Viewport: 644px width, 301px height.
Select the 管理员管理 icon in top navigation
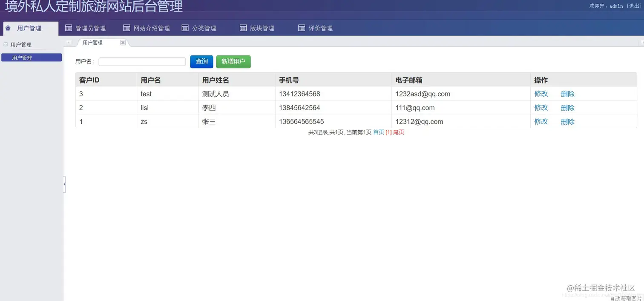(69, 27)
